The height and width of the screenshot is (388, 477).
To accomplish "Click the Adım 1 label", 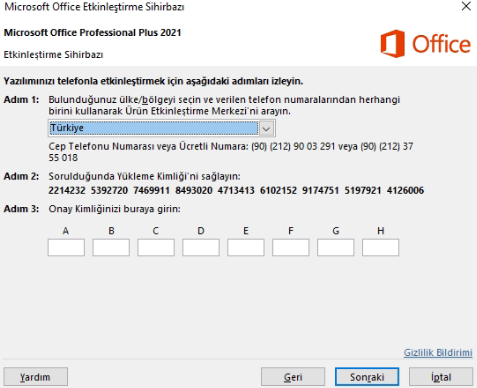I will (x=21, y=100).
